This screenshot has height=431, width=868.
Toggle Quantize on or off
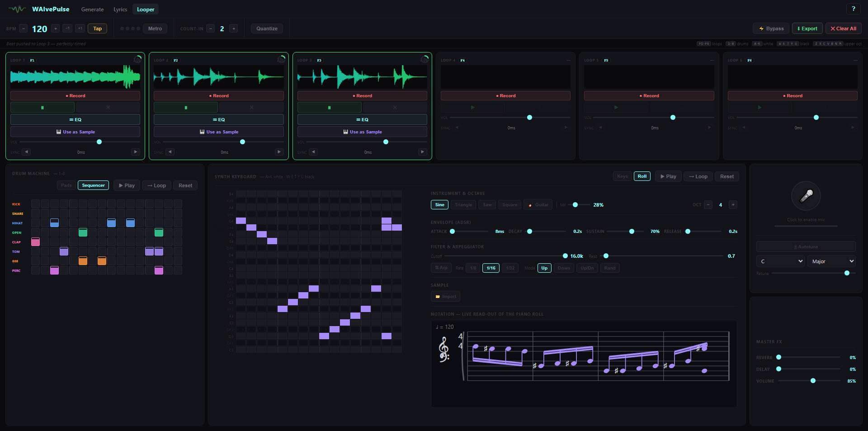coord(267,28)
